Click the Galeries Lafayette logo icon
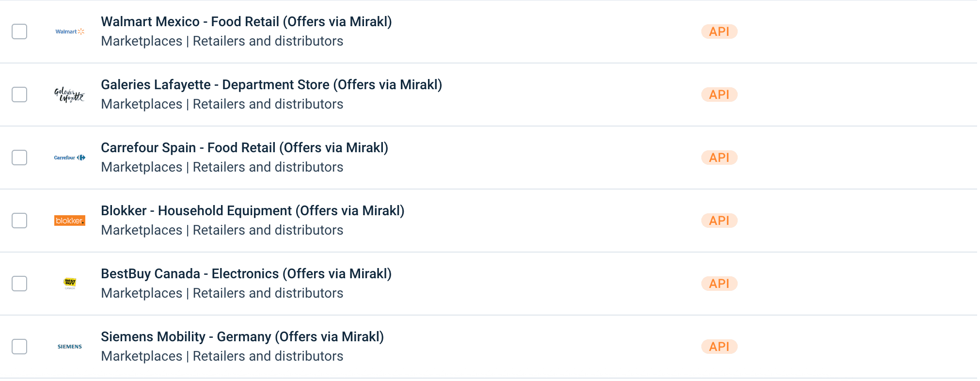980x381 pixels. coord(69,95)
